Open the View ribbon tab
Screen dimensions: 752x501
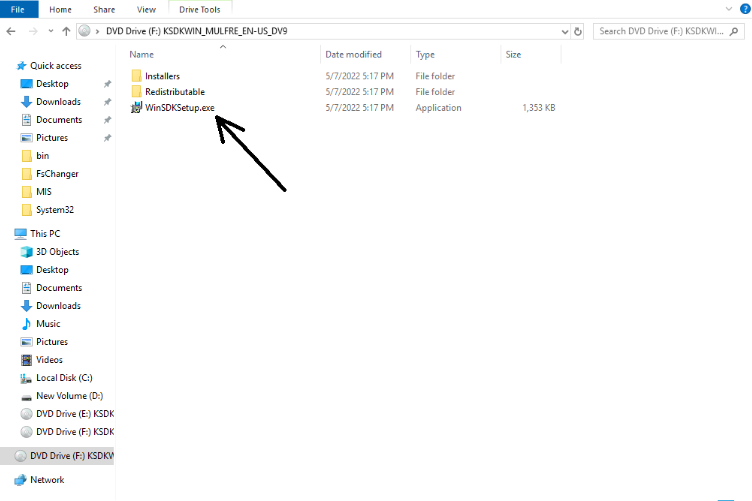click(x=146, y=10)
